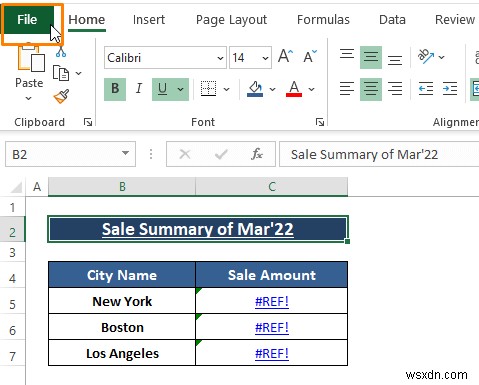Select the City Name header cell
479x385 pixels.
122,275
